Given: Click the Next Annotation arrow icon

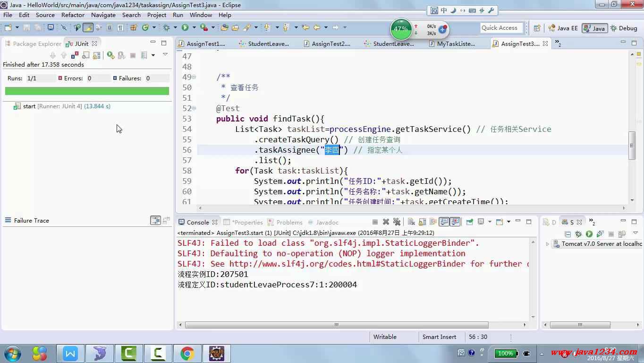Looking at the screenshot, I should click(x=267, y=27).
